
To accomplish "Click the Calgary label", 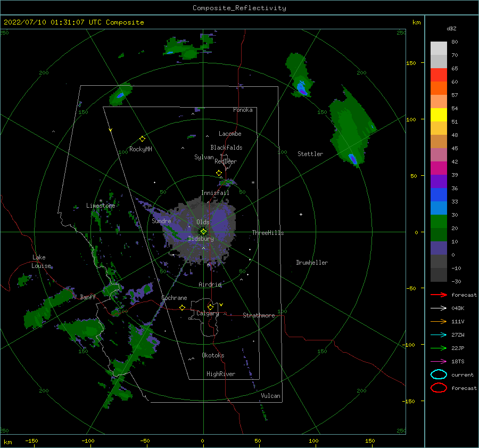I will pos(208,313).
